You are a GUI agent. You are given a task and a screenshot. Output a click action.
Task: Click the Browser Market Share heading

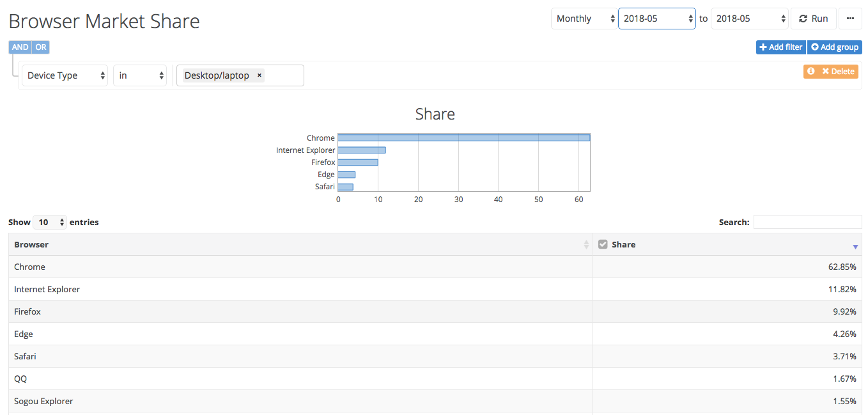tap(104, 21)
